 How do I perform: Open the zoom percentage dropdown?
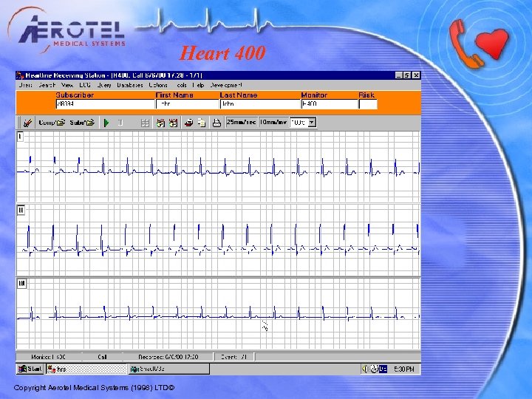pyautogui.click(x=312, y=123)
